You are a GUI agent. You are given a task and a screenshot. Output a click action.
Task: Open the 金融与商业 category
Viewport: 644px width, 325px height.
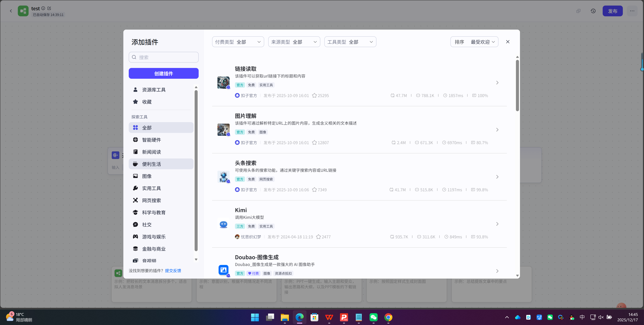pyautogui.click(x=154, y=248)
